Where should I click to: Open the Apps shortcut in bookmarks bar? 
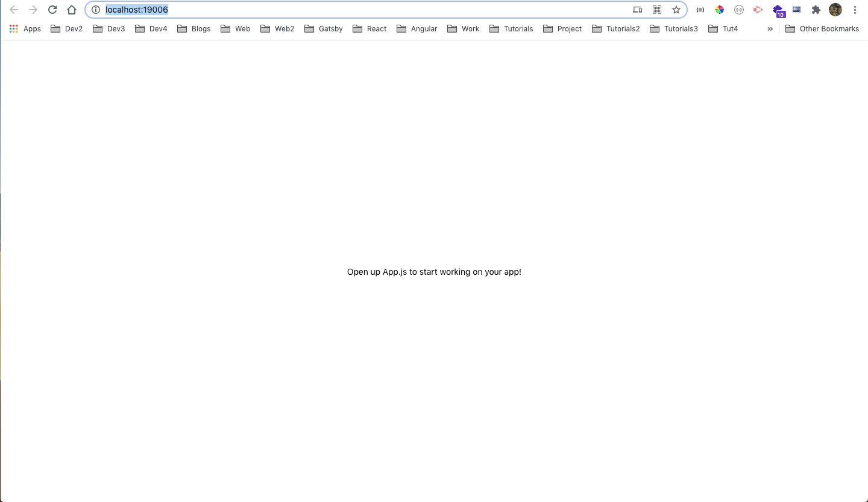[25, 29]
